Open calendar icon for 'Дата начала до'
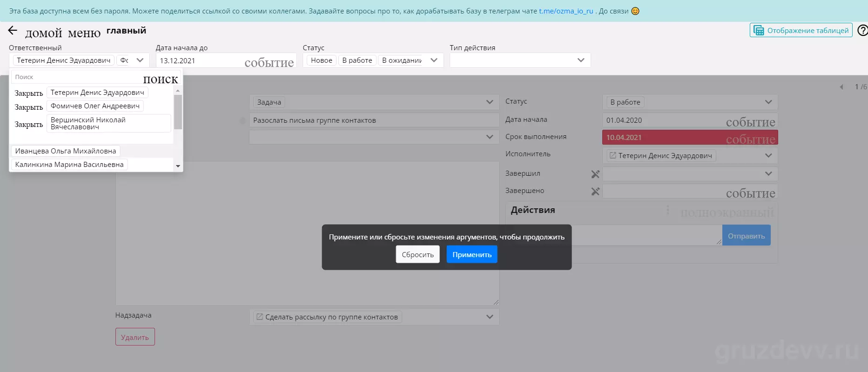The width and height of the screenshot is (868, 372). coord(269,62)
